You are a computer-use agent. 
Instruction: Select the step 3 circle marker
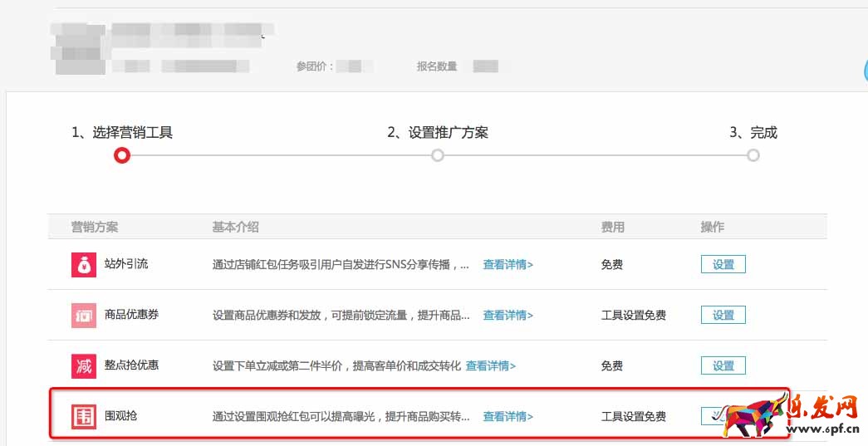753,155
